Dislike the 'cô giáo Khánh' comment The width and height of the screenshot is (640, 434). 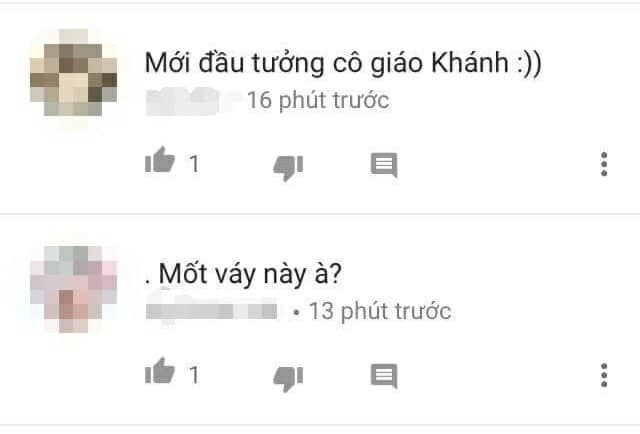288,167
